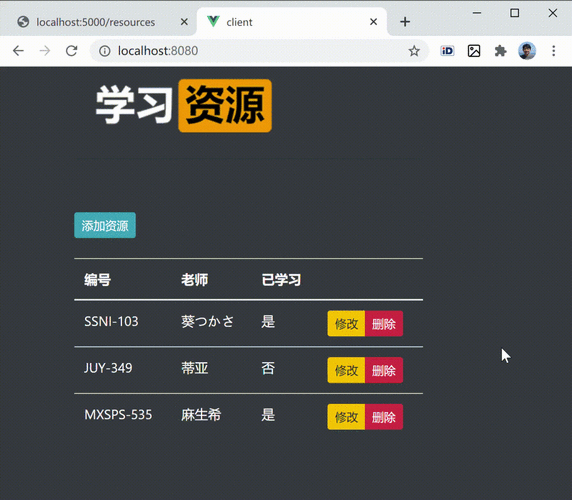Click 是 in the SSNI-103 row
Viewport: 572px width, 500px height.
coord(268,322)
